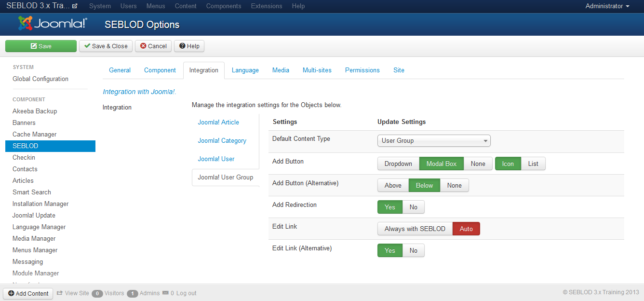Open the Components menu
The height and width of the screenshot is (301, 644).
224,6
